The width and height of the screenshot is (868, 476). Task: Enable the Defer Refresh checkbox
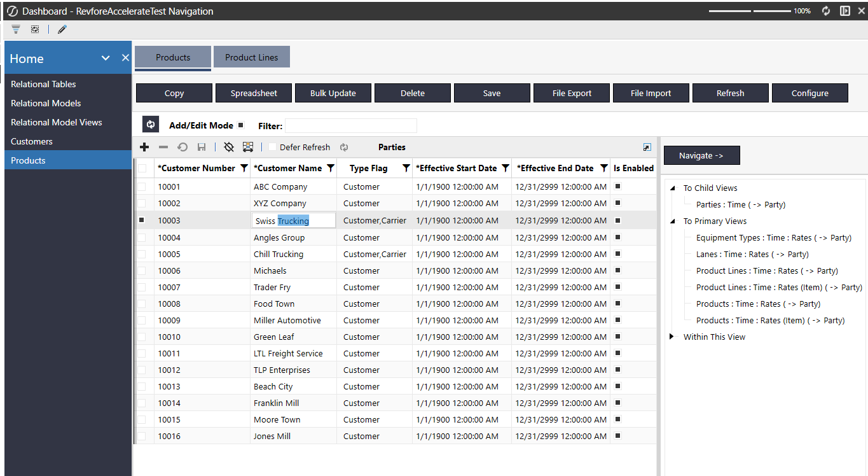point(272,147)
